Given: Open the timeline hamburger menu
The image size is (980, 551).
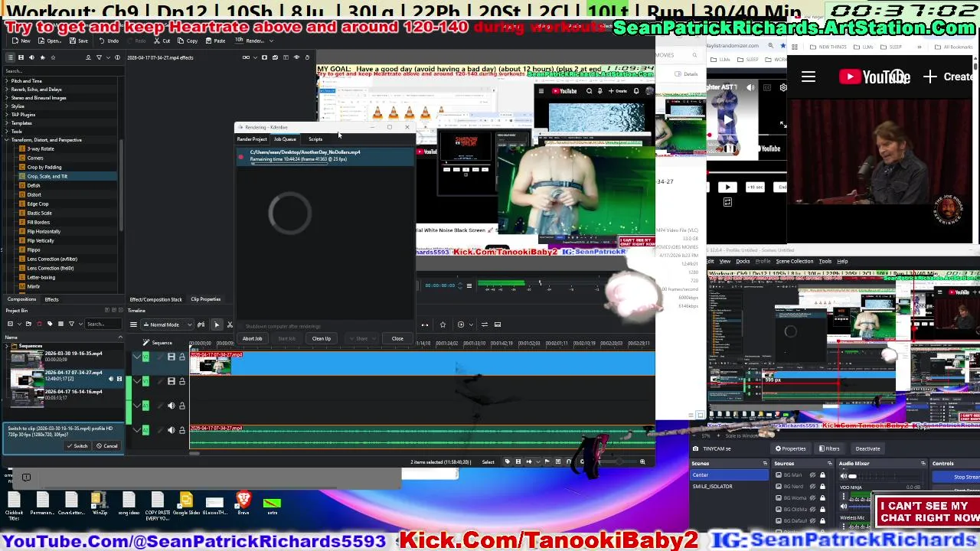Looking at the screenshot, I should [x=133, y=324].
